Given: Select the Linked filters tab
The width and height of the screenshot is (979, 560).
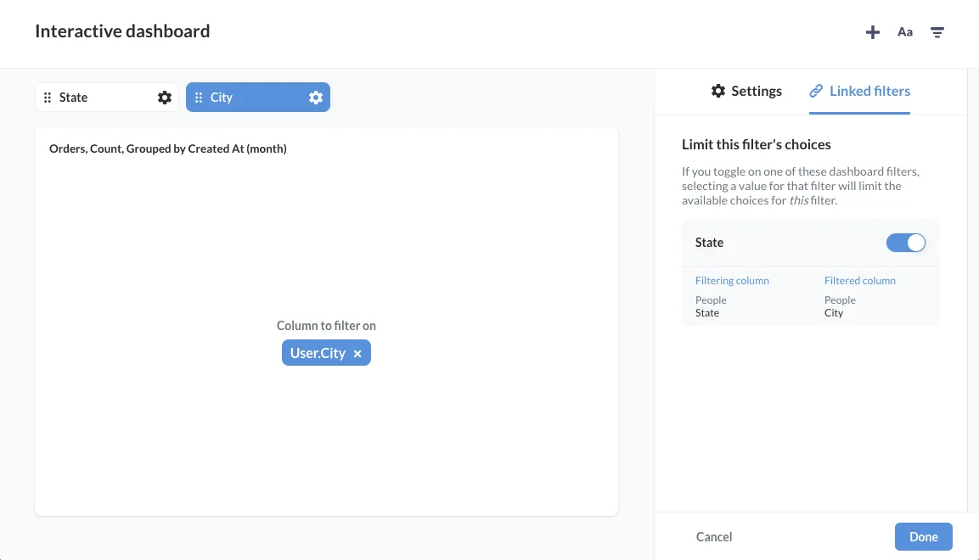Looking at the screenshot, I should point(859,91).
